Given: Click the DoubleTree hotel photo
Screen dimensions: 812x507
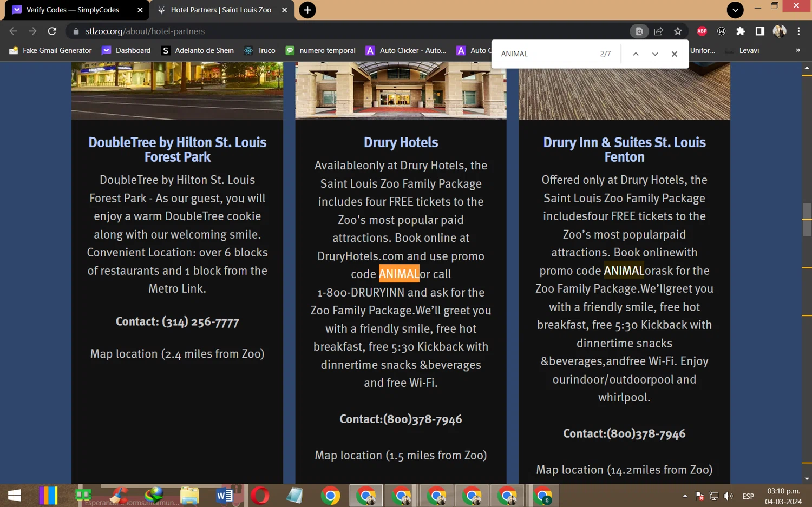Looking at the screenshot, I should coord(177,90).
